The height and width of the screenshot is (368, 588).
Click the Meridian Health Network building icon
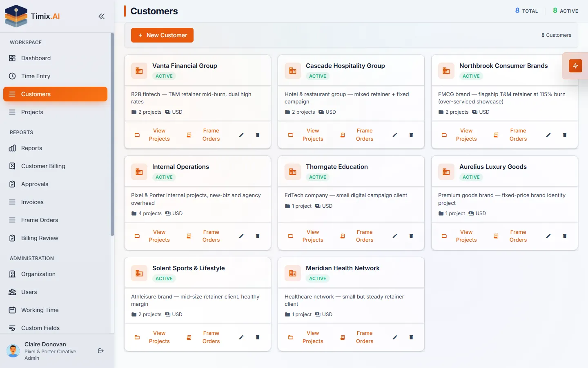(293, 273)
